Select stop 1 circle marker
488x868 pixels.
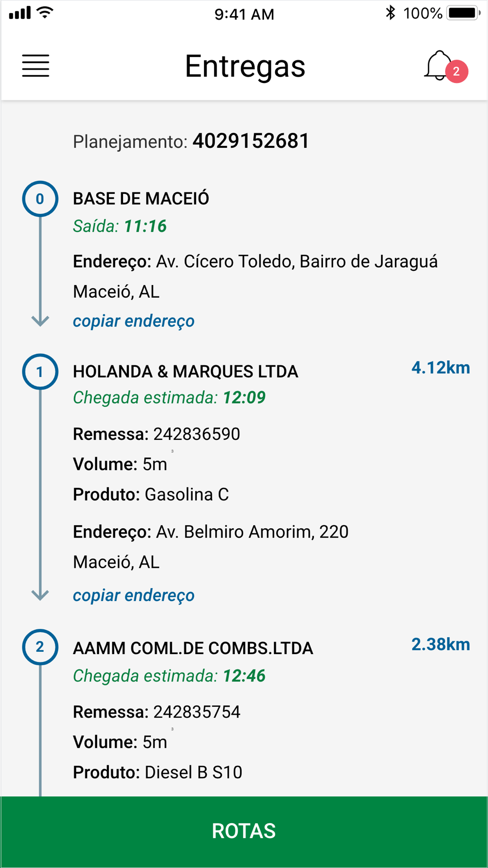tap(40, 372)
